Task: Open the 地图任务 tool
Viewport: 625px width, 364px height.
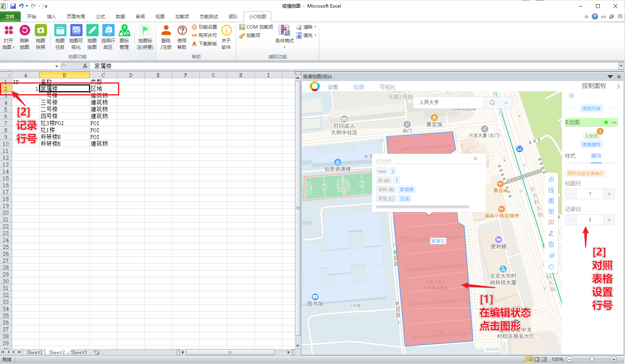Action: [60, 37]
